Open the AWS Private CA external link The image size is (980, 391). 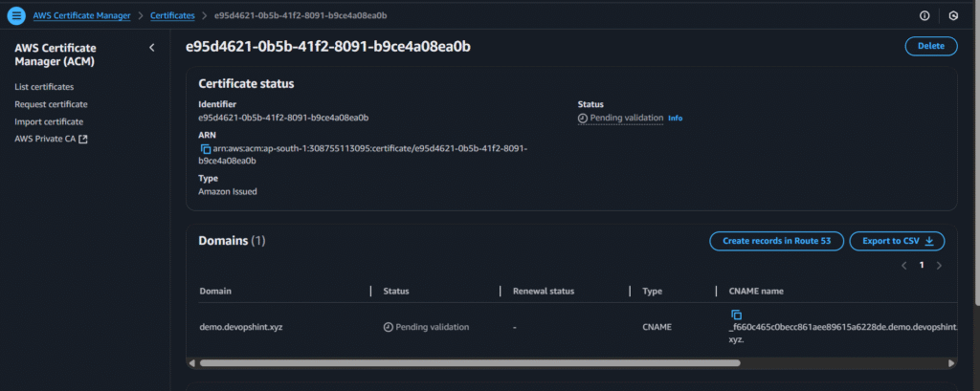click(52, 139)
